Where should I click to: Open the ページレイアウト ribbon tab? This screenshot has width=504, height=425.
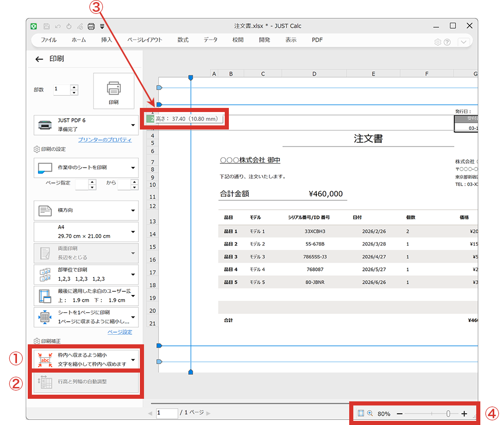click(145, 40)
